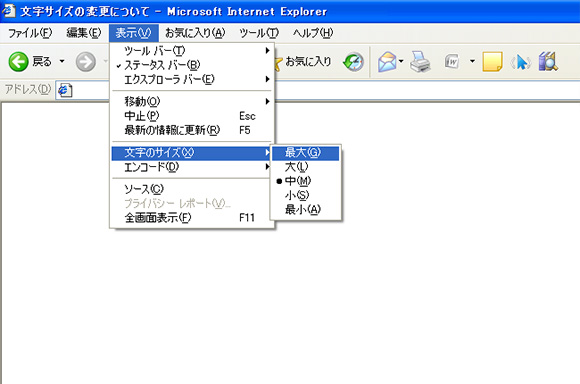Click お気に入り favorites toolbar button

click(303, 62)
